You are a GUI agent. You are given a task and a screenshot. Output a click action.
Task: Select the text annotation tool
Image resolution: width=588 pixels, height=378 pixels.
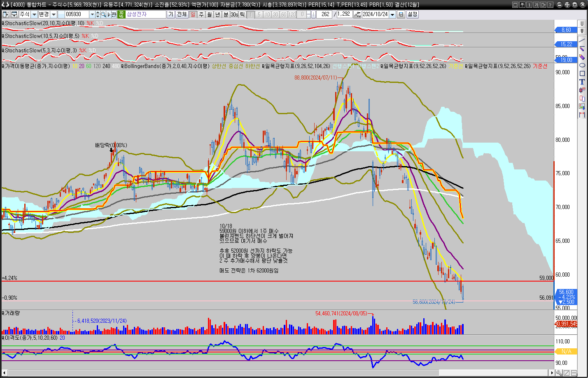point(582,82)
